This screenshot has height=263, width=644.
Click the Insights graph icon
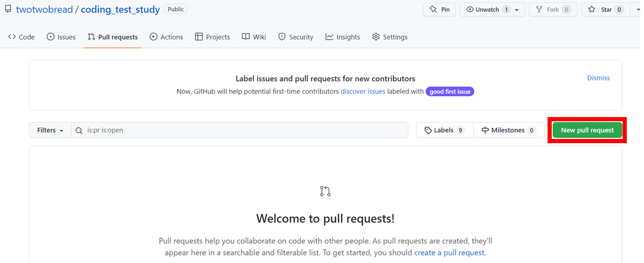click(329, 37)
